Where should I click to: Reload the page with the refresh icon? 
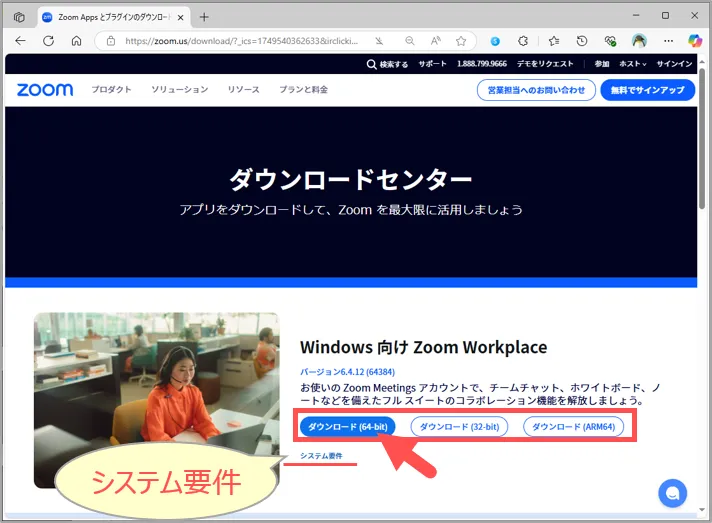click(x=49, y=41)
